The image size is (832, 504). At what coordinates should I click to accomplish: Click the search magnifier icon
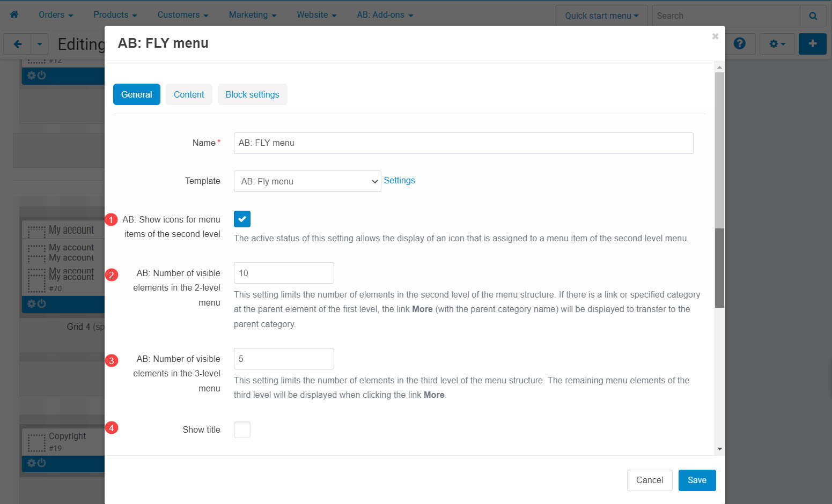[x=813, y=16]
